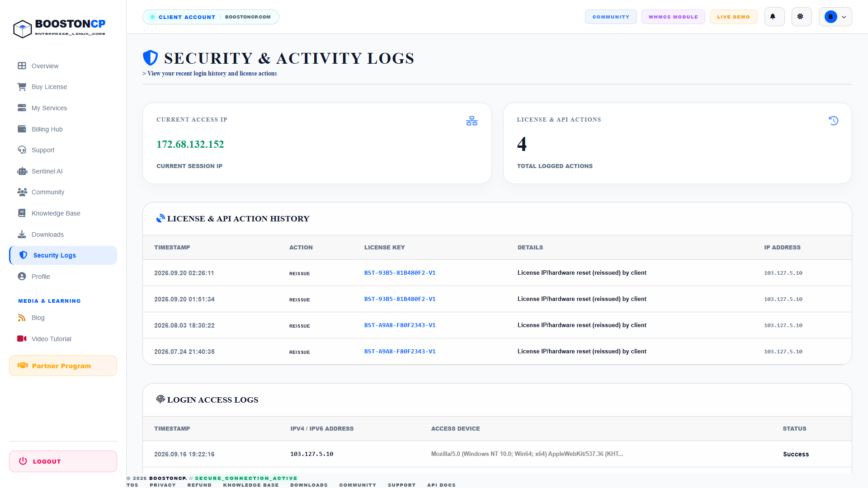The height and width of the screenshot is (488, 868).
Task: Open the Security Logs menu item
Action: (x=63, y=255)
